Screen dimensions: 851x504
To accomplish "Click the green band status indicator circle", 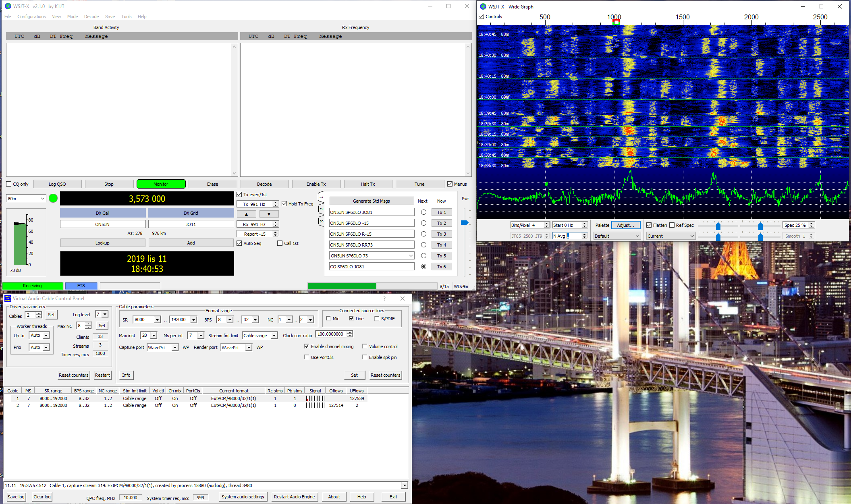I will [x=53, y=198].
